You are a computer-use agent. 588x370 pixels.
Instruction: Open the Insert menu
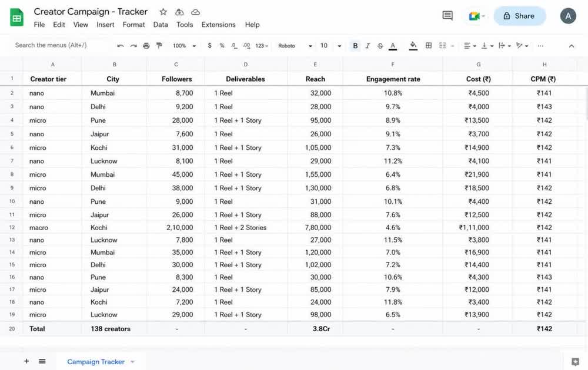pyautogui.click(x=105, y=25)
